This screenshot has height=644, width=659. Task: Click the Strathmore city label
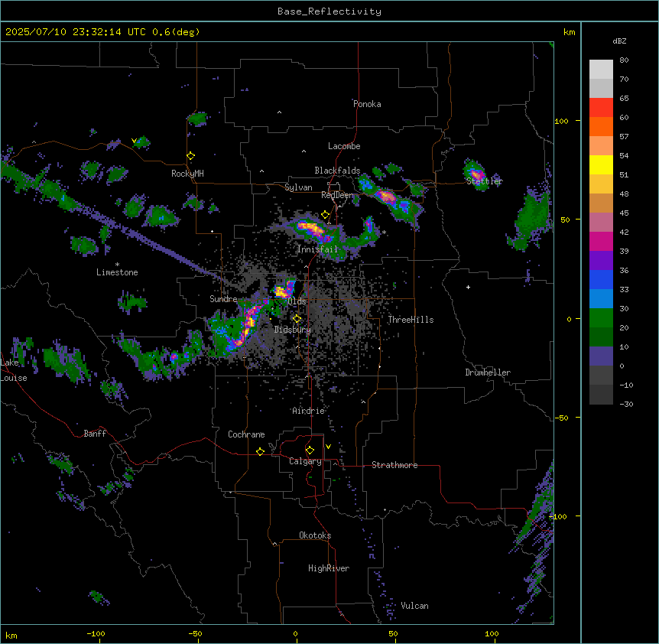(394, 465)
